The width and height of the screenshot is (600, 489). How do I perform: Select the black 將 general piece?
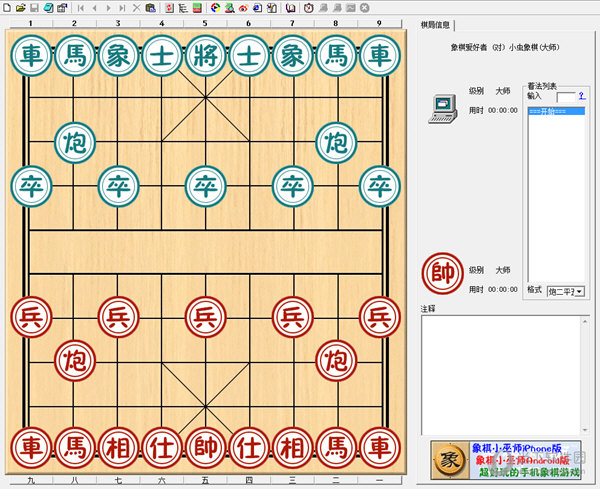coord(206,56)
